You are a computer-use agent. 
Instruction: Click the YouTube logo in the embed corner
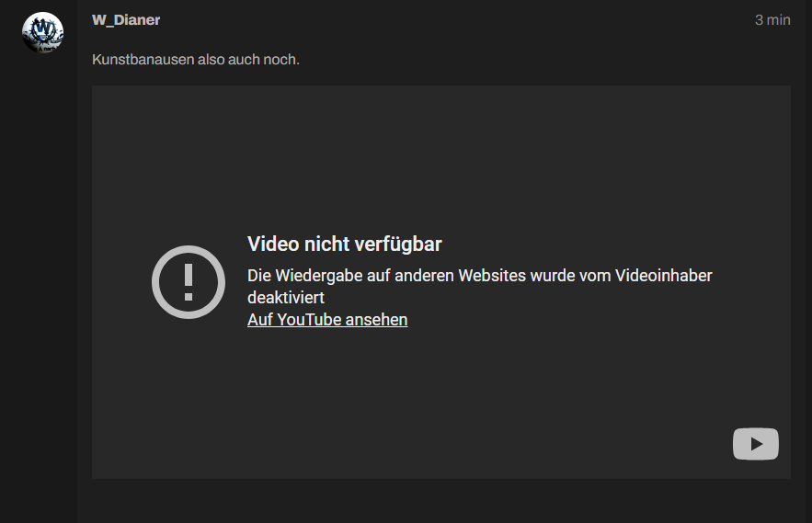point(756,444)
